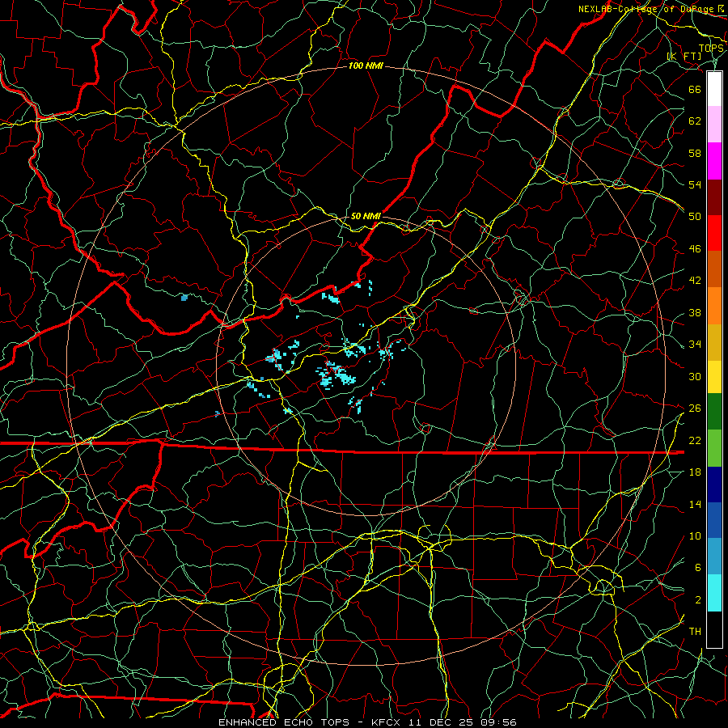Viewport: 728px width, 728px height.
Task: Click the 10 legend value
Action: pos(695,536)
